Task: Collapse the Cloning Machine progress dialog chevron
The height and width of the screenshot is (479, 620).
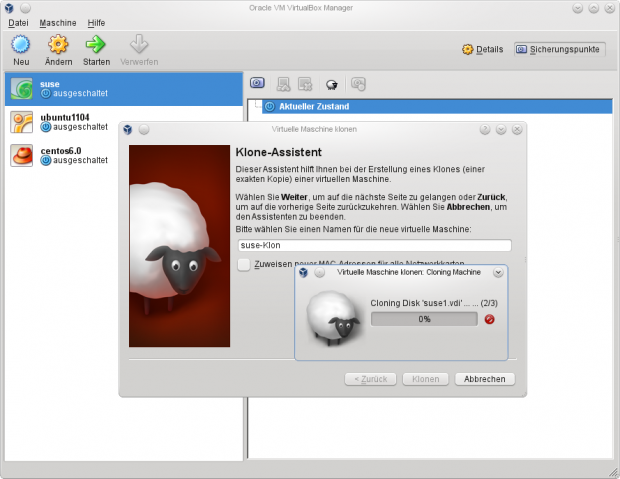Action: 498,272
